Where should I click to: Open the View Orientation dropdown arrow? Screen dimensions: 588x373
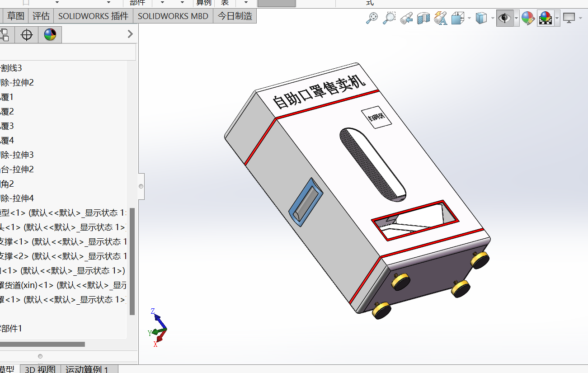pos(469,18)
